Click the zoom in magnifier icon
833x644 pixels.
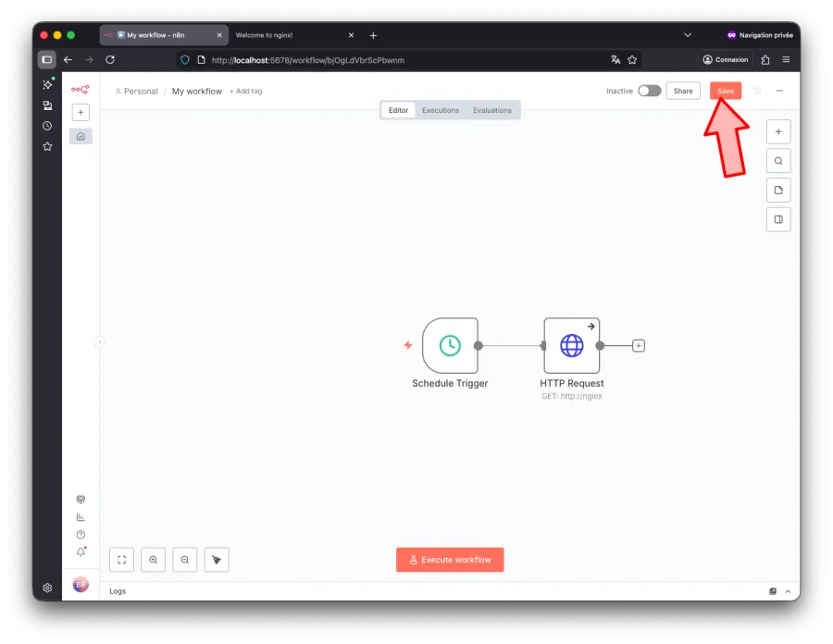[153, 560]
